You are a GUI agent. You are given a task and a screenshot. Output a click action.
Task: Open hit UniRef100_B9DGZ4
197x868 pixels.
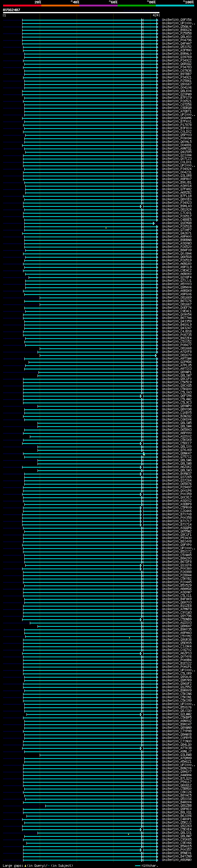tap(177, 30)
